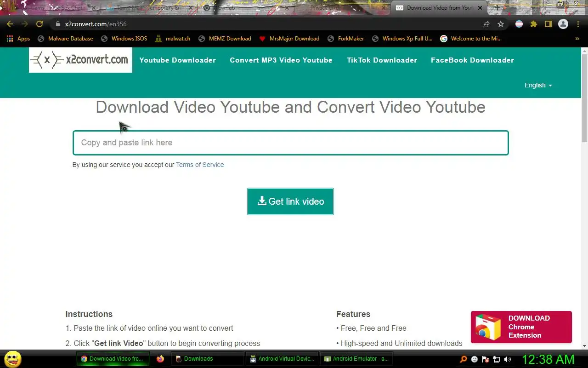This screenshot has height=368, width=588.
Task: Toggle the browser side panel icon
Action: (x=548, y=24)
